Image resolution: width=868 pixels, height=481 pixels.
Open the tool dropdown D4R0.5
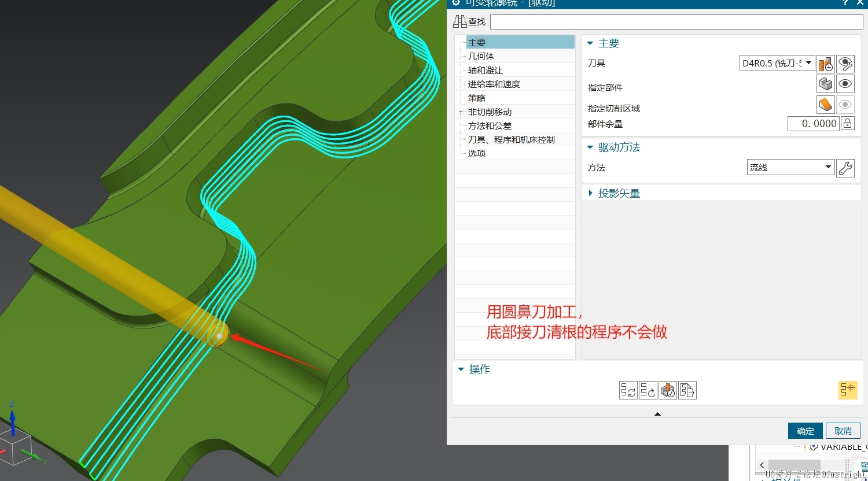click(x=778, y=63)
